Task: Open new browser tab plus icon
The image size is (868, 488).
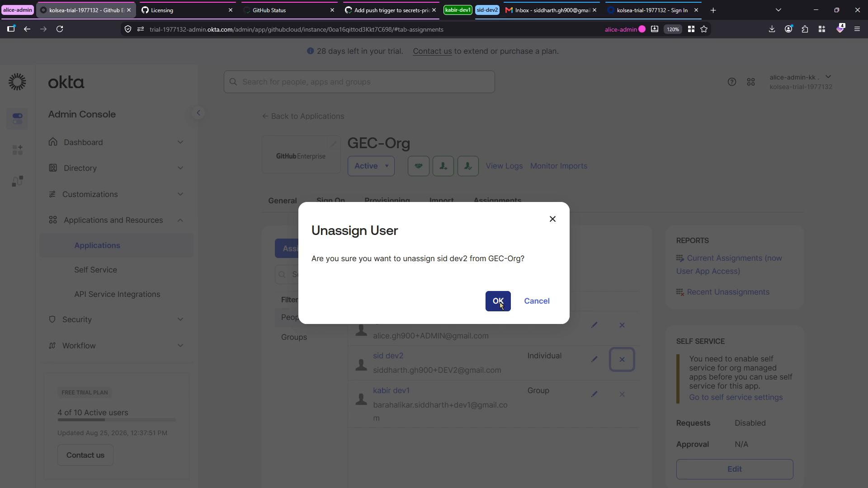Action: point(713,10)
